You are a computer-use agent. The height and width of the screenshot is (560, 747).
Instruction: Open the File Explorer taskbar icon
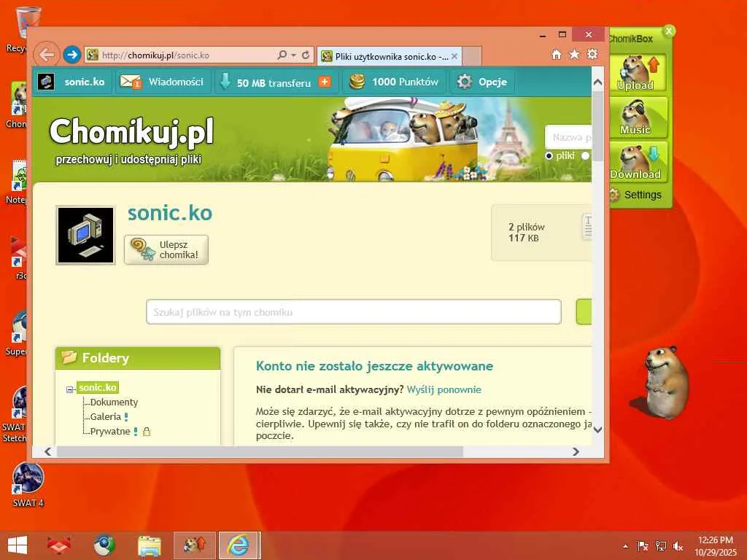point(150,545)
